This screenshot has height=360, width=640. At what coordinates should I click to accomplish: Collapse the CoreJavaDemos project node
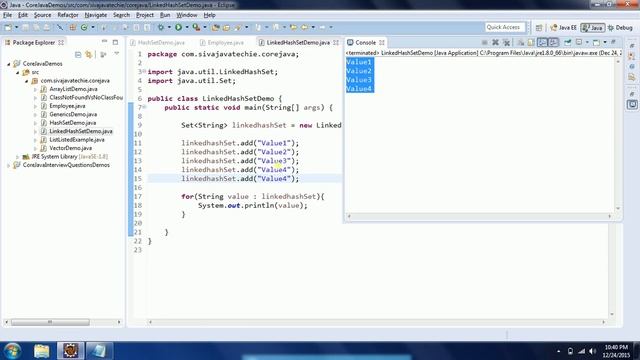click(9, 64)
